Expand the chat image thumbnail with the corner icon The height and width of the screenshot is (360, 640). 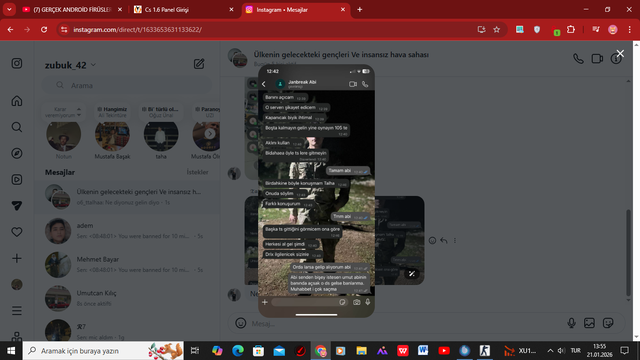(x=412, y=273)
